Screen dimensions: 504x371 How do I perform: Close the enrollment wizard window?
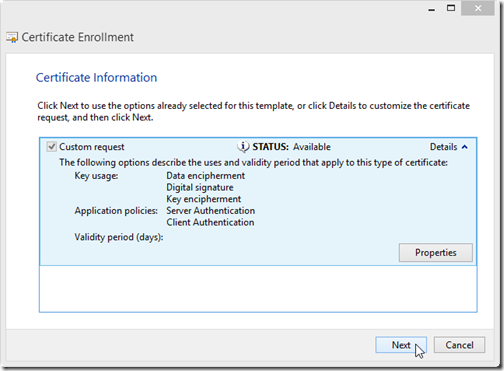click(478, 8)
